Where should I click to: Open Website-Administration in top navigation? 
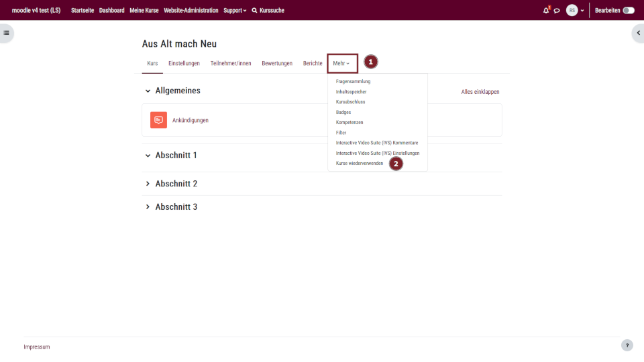pos(191,10)
